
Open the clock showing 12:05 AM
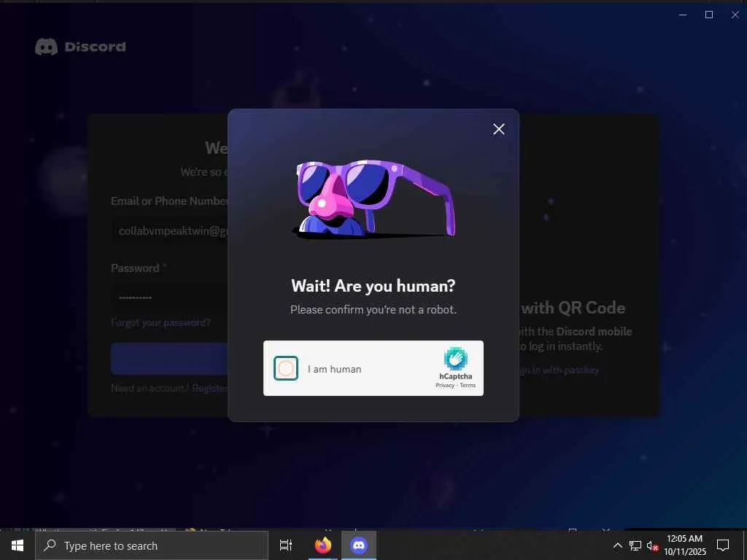pyautogui.click(x=685, y=545)
